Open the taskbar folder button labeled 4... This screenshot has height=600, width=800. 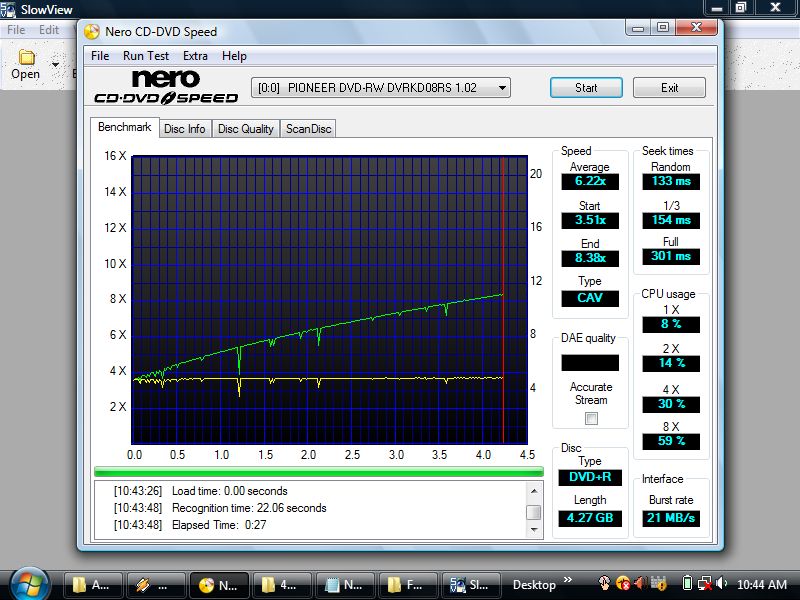(x=283, y=585)
